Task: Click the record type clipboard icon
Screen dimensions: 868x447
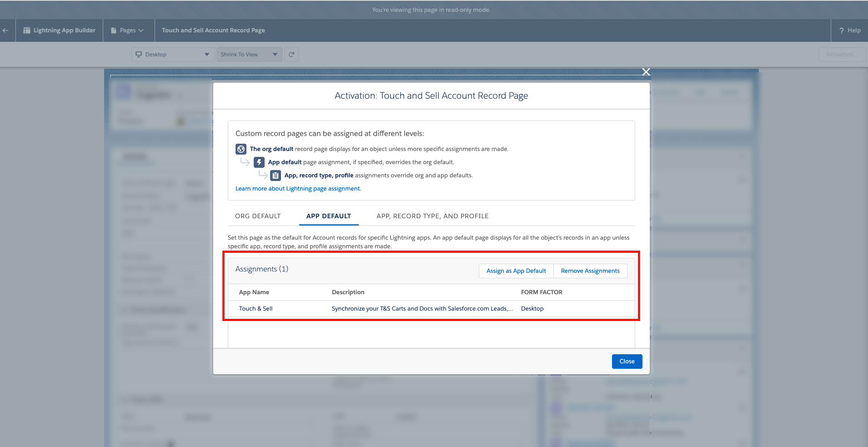Action: point(276,176)
